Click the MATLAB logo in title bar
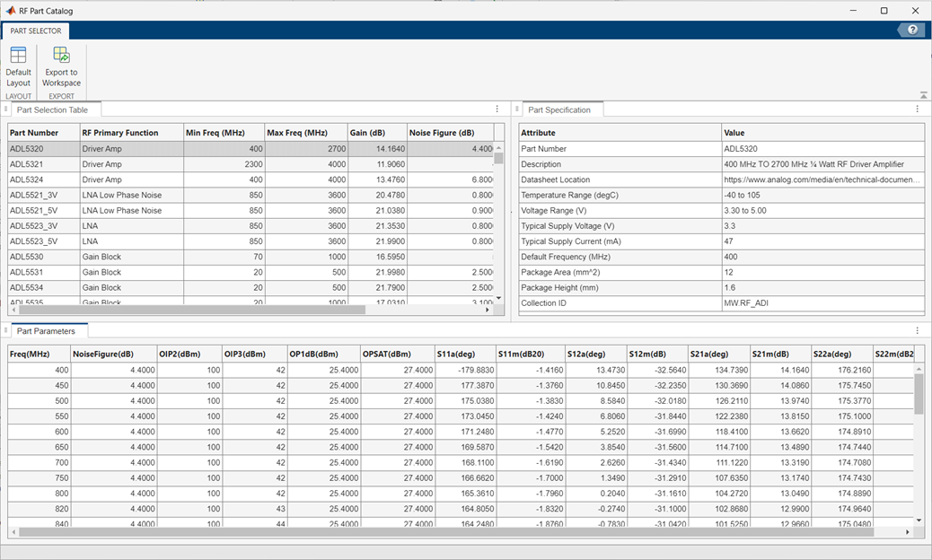932x560 pixels. click(x=10, y=11)
